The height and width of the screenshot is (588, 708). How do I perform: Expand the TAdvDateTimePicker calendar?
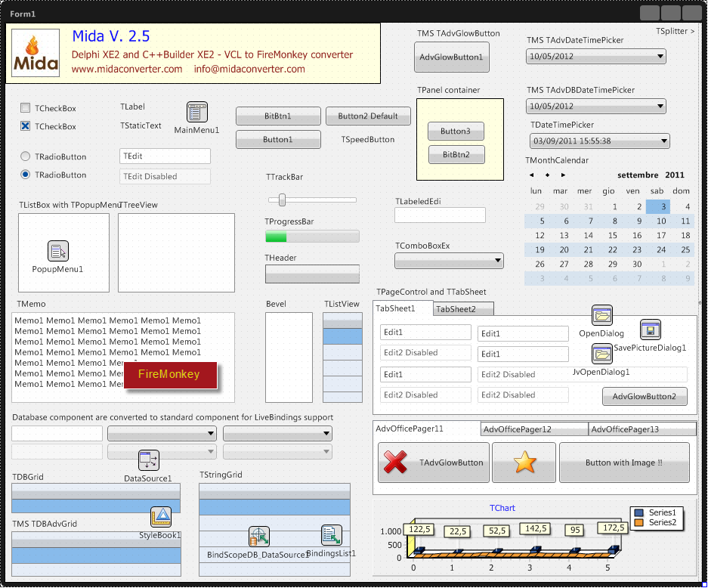[660, 55]
